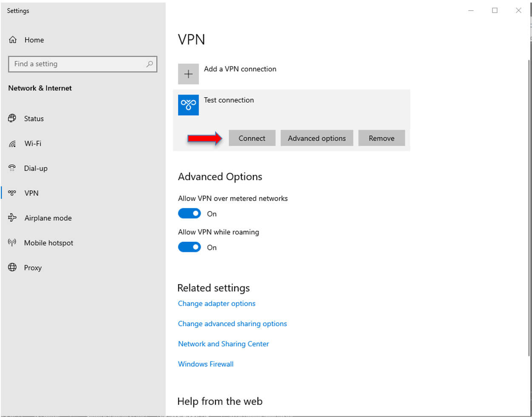The image size is (532, 418).
Task: Visit Network and Sharing Center
Action: tap(223, 344)
